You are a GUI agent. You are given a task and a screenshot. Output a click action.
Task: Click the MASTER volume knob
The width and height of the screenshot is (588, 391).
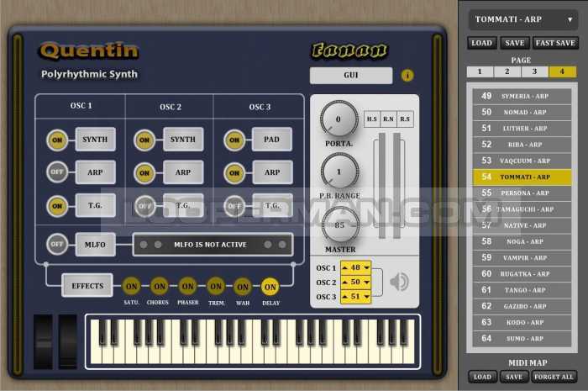tap(340, 225)
